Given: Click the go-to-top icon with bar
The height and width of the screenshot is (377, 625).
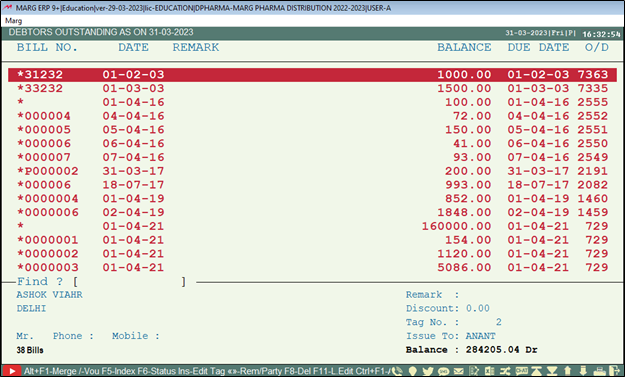Looking at the screenshot, I should [x=537, y=371].
